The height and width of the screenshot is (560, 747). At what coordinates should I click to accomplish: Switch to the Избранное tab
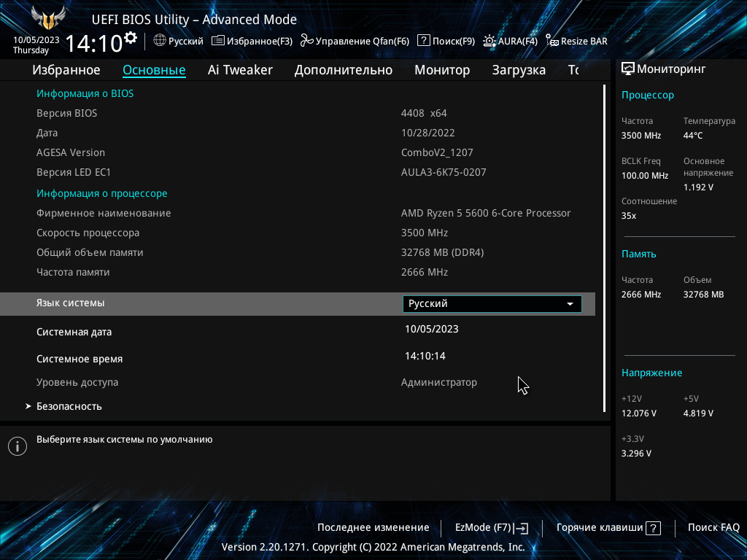tap(66, 70)
